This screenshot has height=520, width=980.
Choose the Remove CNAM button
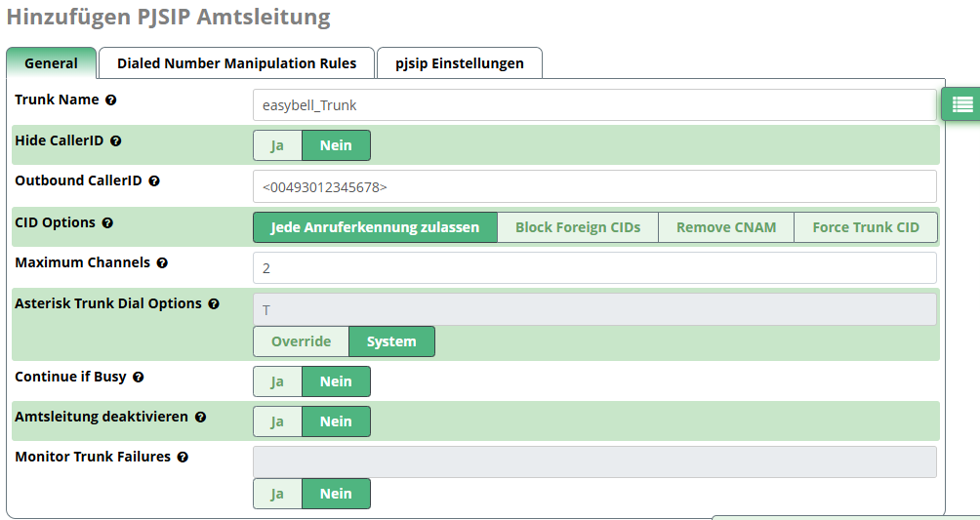[x=726, y=227]
